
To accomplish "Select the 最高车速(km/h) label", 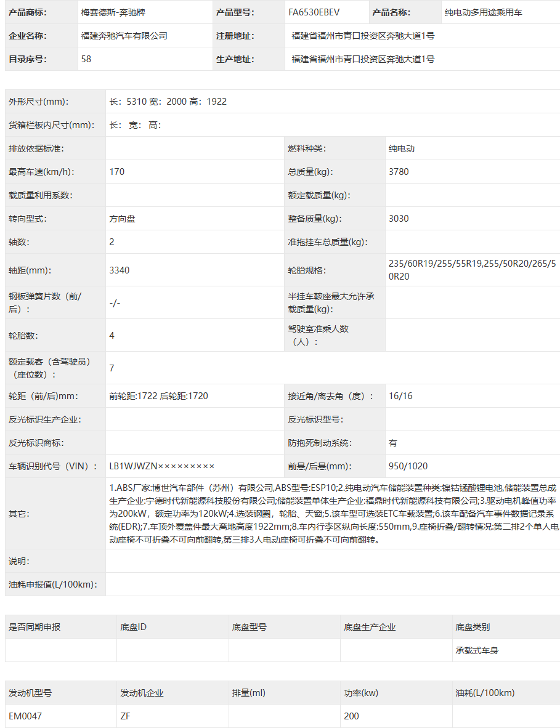I will click(41, 172).
